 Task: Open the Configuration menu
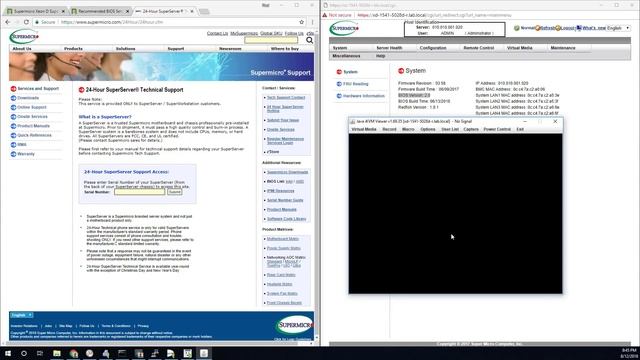point(433,48)
